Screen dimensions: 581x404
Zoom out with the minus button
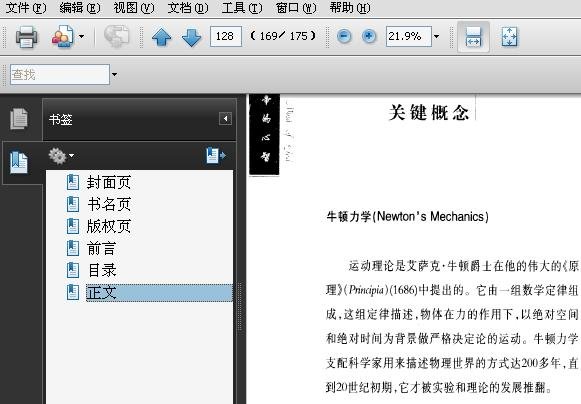(x=344, y=36)
